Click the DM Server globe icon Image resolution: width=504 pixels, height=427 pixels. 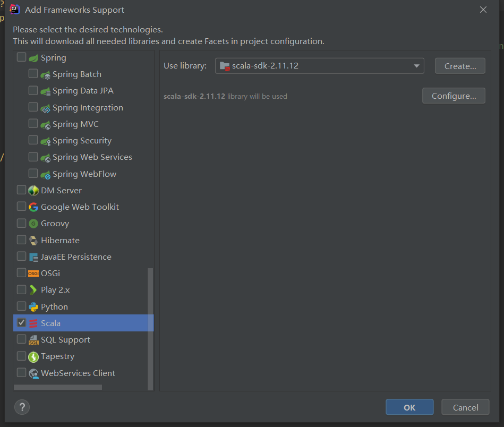tap(33, 191)
